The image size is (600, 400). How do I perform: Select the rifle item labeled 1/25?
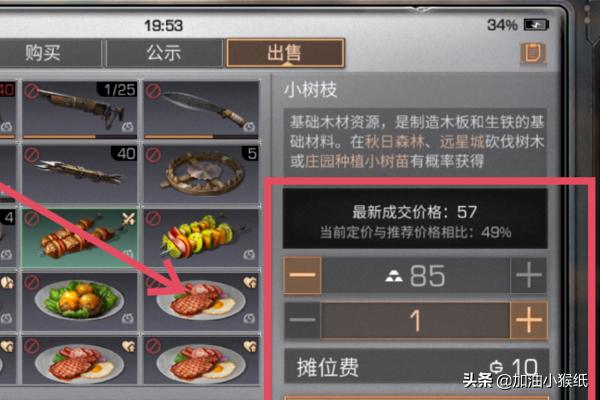(x=80, y=109)
